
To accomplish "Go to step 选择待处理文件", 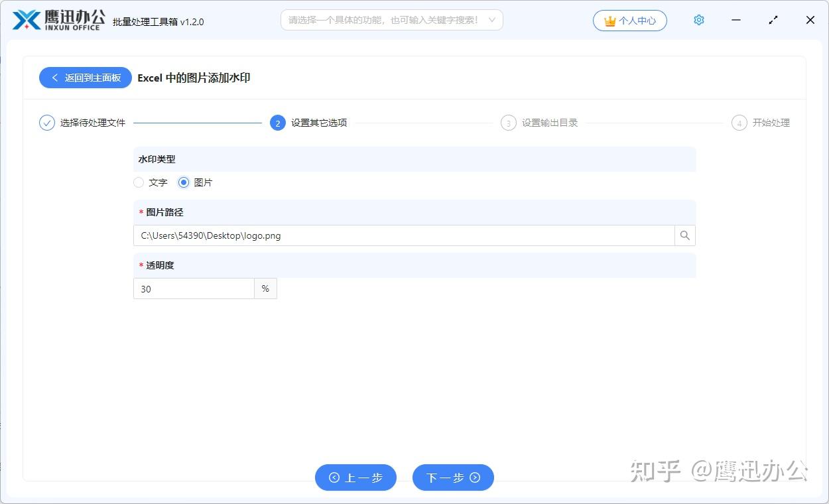I will click(x=93, y=123).
